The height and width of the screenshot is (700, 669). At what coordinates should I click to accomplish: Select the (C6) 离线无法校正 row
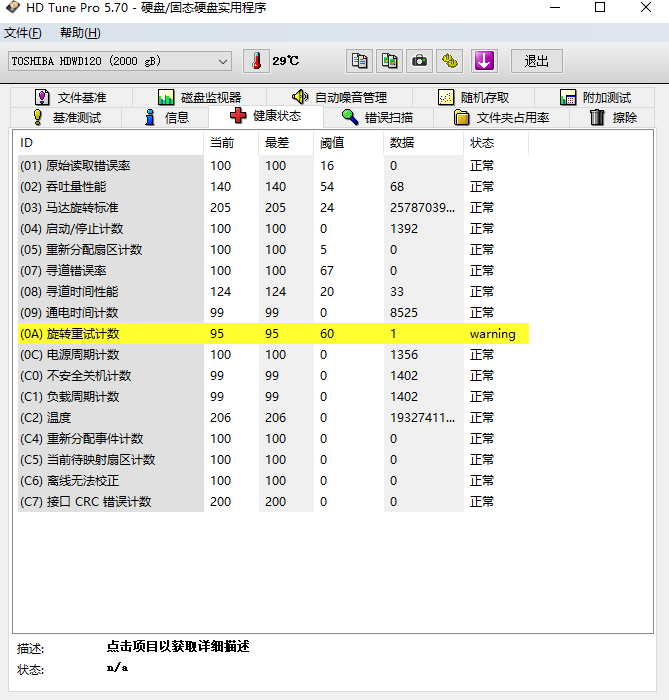point(274,480)
